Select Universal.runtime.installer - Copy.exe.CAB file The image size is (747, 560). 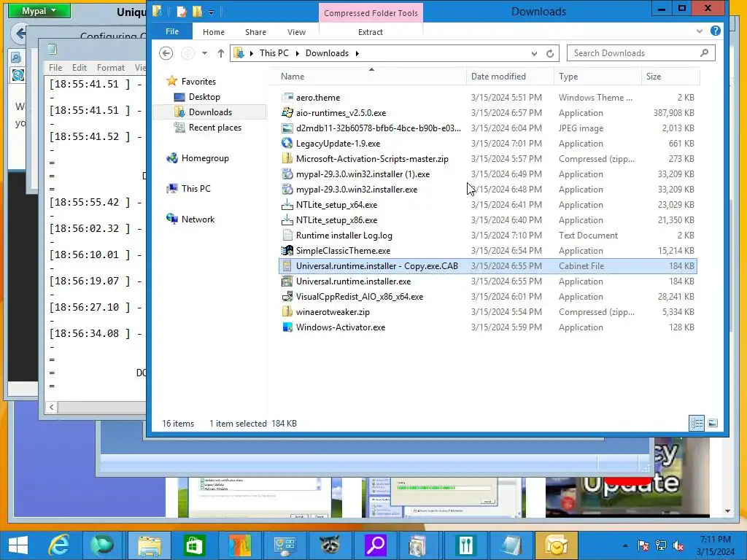pos(488,266)
